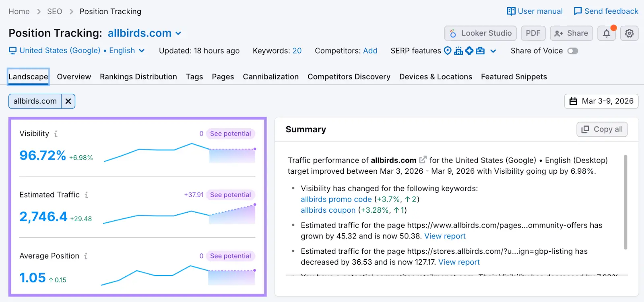
Task: Expand the United States (Google) English location dropdown
Action: point(142,51)
